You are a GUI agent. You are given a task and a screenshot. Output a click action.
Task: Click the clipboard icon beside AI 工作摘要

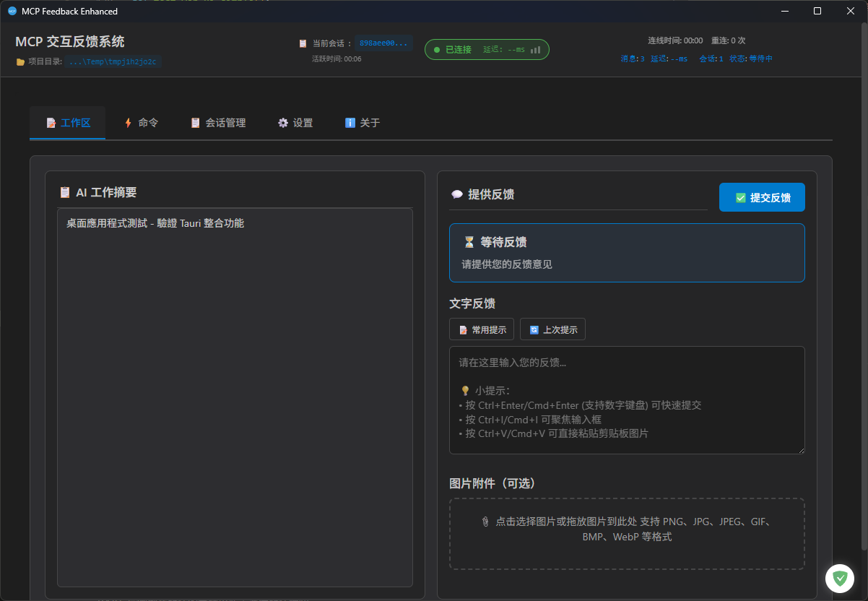click(65, 192)
